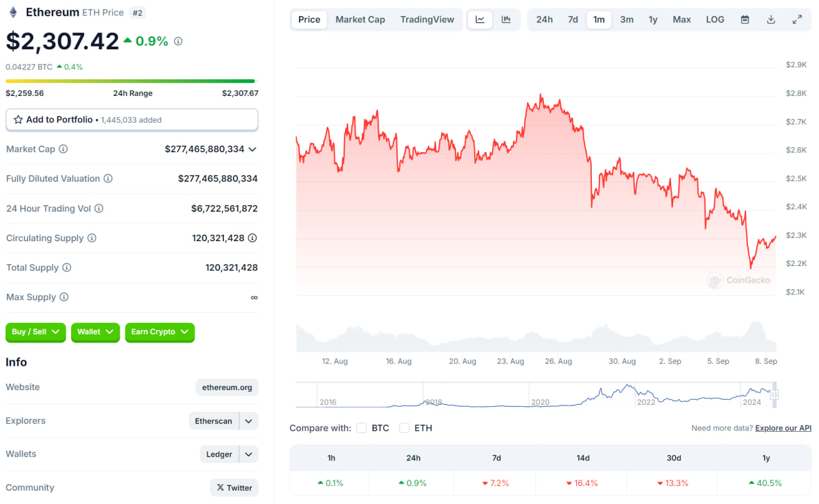Open the ethereum.org website link
This screenshot has width=819, height=504.
click(227, 387)
